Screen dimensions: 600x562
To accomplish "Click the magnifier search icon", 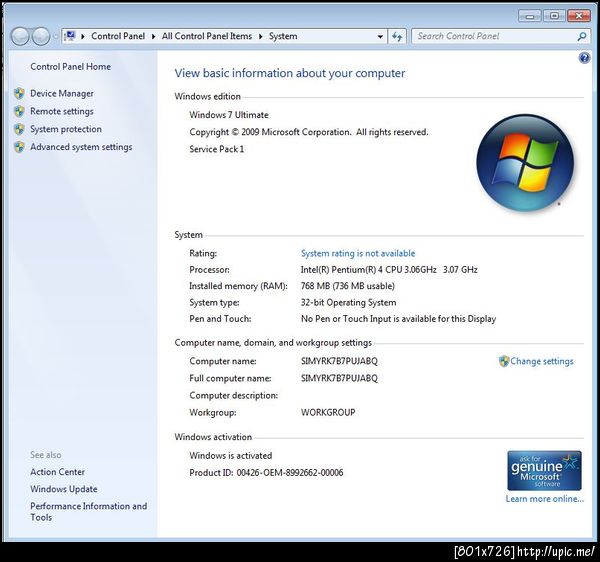I will pos(582,36).
